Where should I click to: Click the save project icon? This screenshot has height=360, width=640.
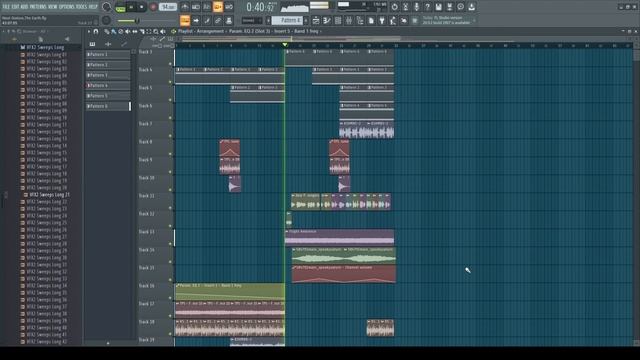click(438, 7)
